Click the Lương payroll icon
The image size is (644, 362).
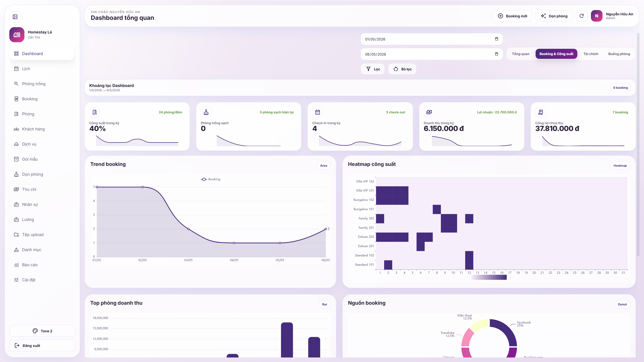pyautogui.click(x=16, y=219)
